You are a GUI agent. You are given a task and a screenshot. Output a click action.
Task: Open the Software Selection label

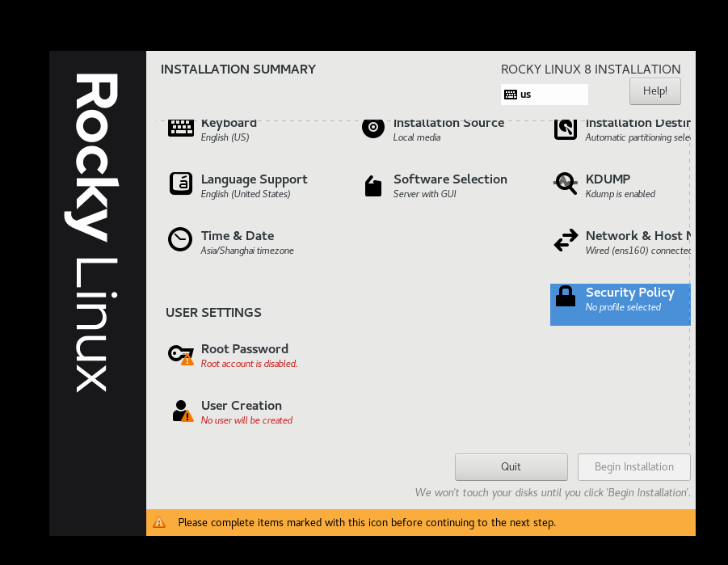click(x=450, y=179)
